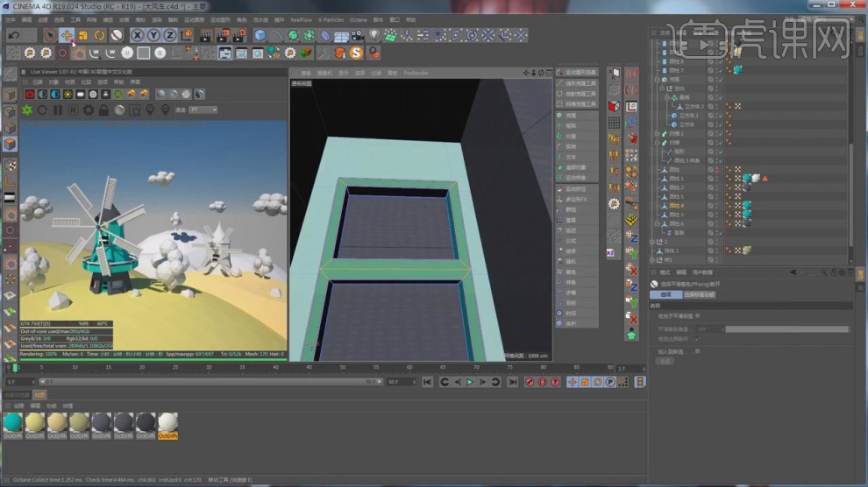Select the highlighted white OctDiffuse material
Image resolution: width=868 pixels, height=487 pixels.
click(x=167, y=423)
